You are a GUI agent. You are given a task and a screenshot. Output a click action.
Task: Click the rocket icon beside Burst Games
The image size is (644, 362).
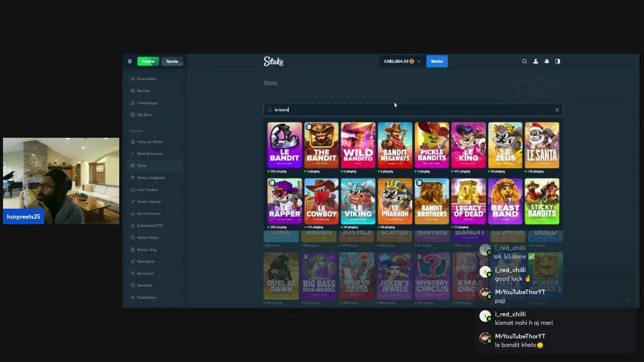point(132,214)
